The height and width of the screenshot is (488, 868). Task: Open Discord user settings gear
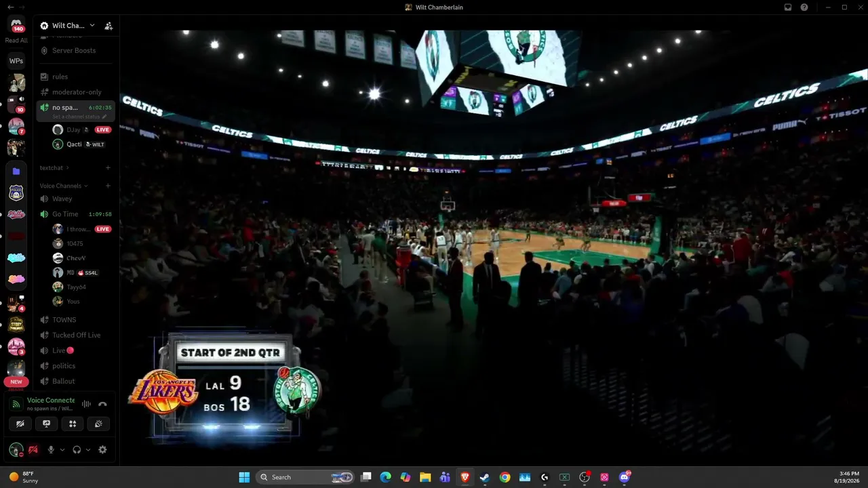click(x=102, y=449)
